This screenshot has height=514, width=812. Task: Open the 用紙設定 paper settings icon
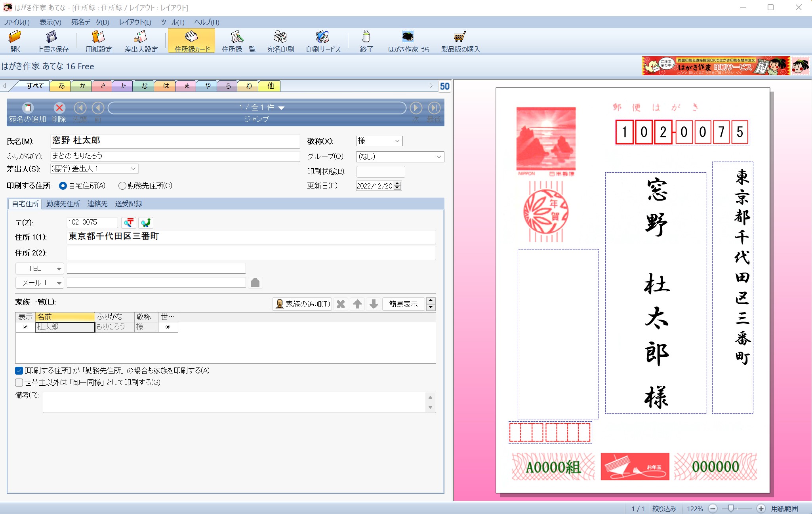pyautogui.click(x=99, y=37)
